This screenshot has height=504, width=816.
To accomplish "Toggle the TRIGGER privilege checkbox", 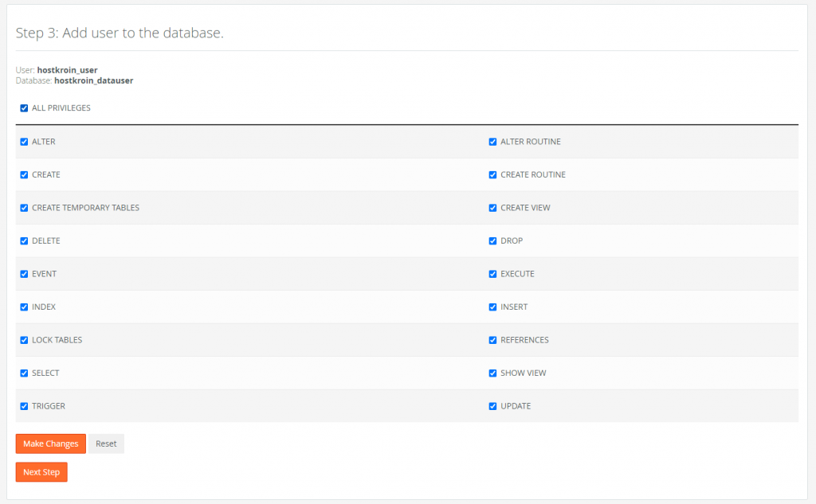I will pyautogui.click(x=24, y=406).
